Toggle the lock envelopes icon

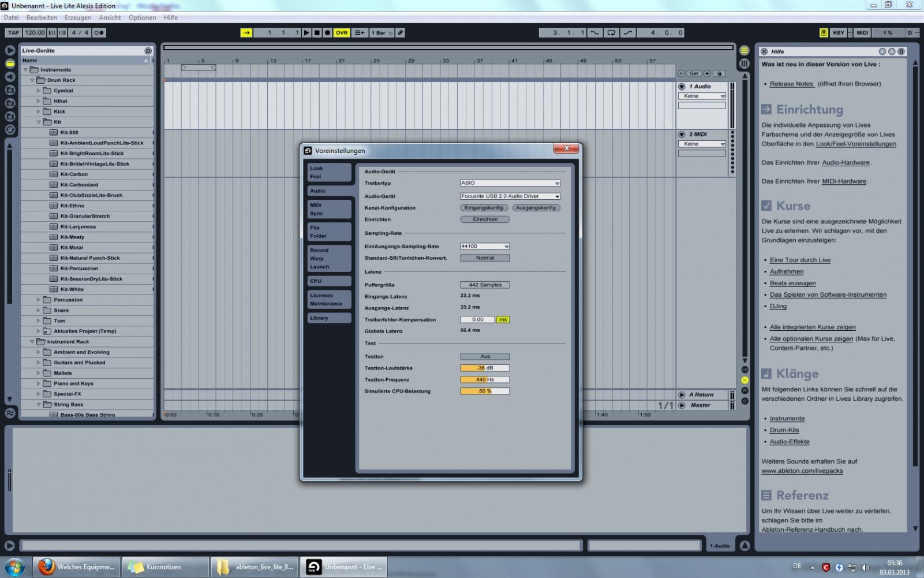[x=719, y=73]
